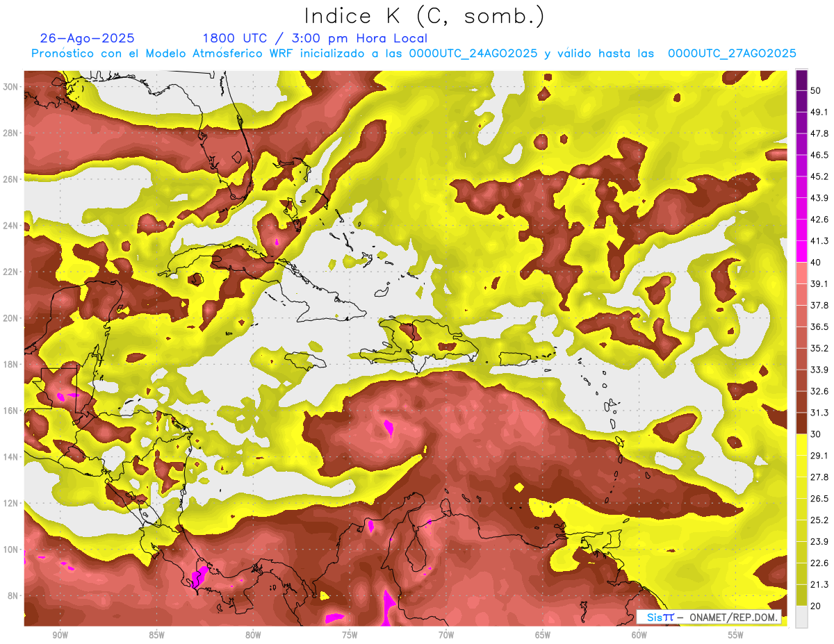This screenshot has width=834, height=644.
Task: Click the "Indice K (C, somb.)" chart title
Action: pos(423,17)
